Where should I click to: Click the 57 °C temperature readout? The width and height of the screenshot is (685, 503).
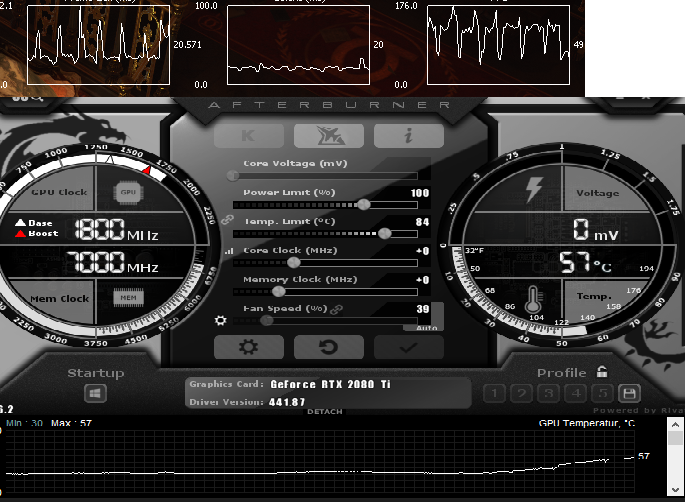coord(586,262)
